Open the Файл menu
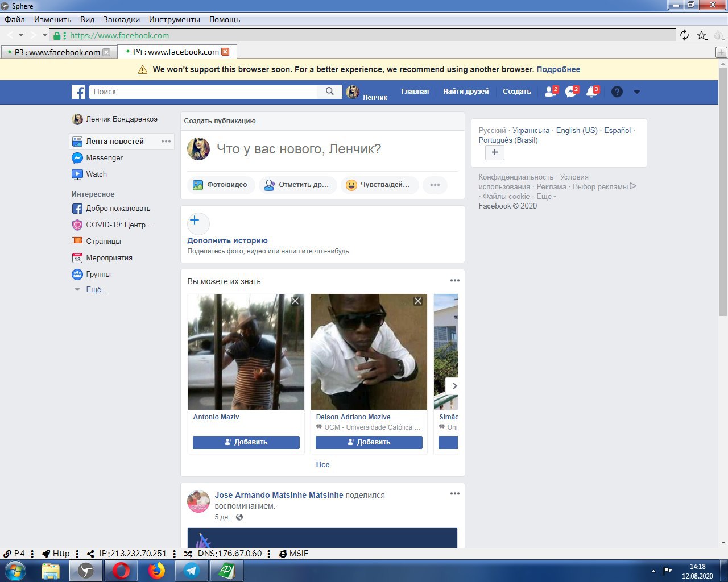The image size is (728, 582). tap(15, 19)
